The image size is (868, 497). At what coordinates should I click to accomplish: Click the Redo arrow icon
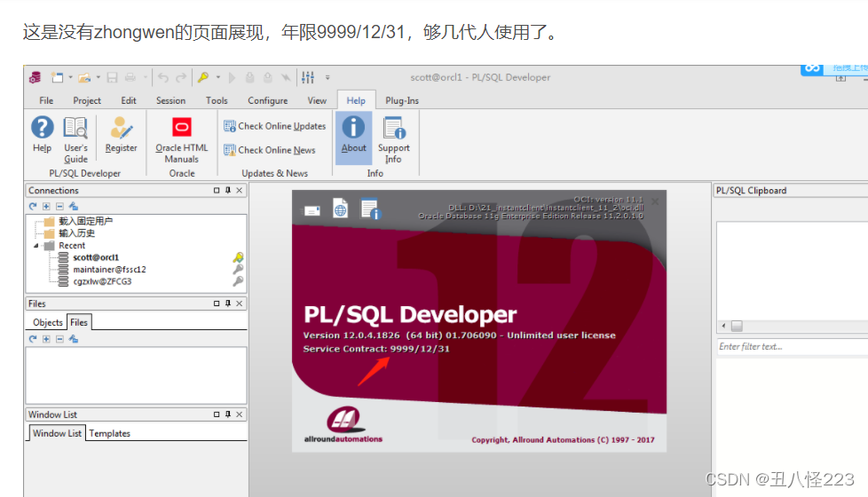[180, 77]
